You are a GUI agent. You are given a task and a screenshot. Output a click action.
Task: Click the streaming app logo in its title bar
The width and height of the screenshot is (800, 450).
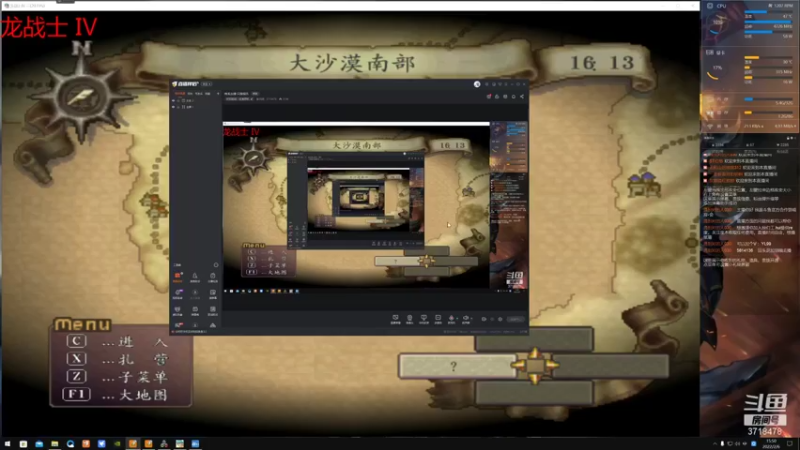pos(186,84)
